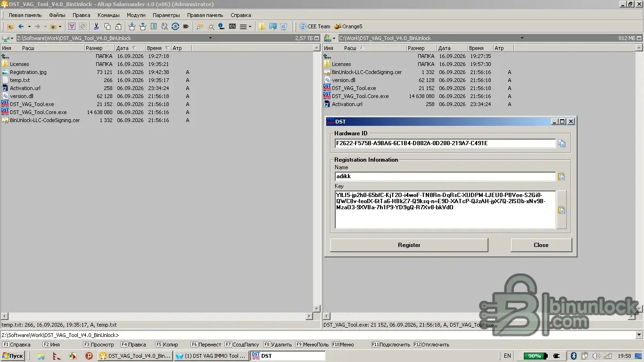
Task: Click the Refresh toolbar icon
Action: coord(175,26)
